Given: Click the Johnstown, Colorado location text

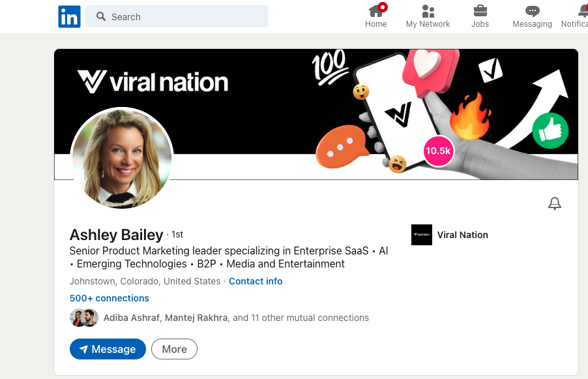Looking at the screenshot, I should point(145,281).
